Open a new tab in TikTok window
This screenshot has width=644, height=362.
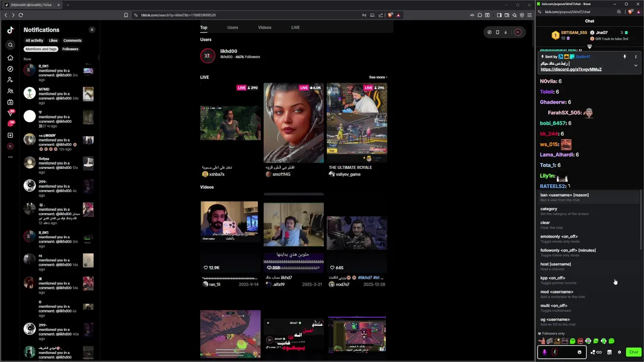pyautogui.click(x=67, y=5)
